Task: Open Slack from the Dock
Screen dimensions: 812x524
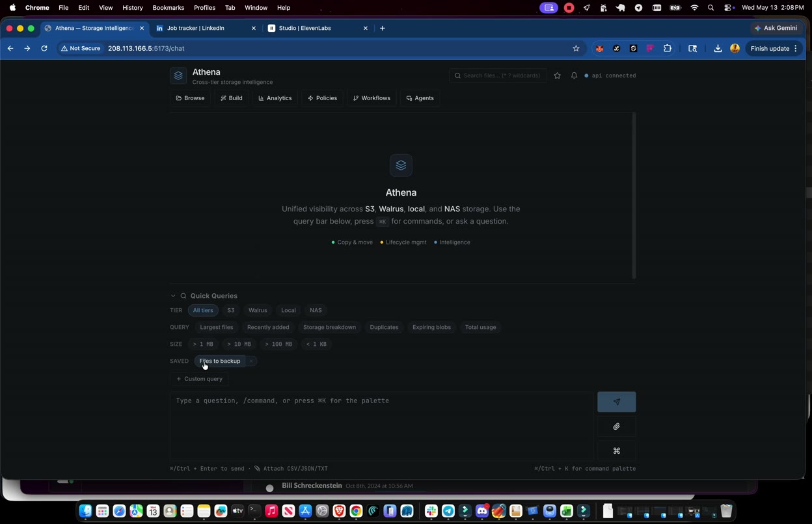Action: 431,511
